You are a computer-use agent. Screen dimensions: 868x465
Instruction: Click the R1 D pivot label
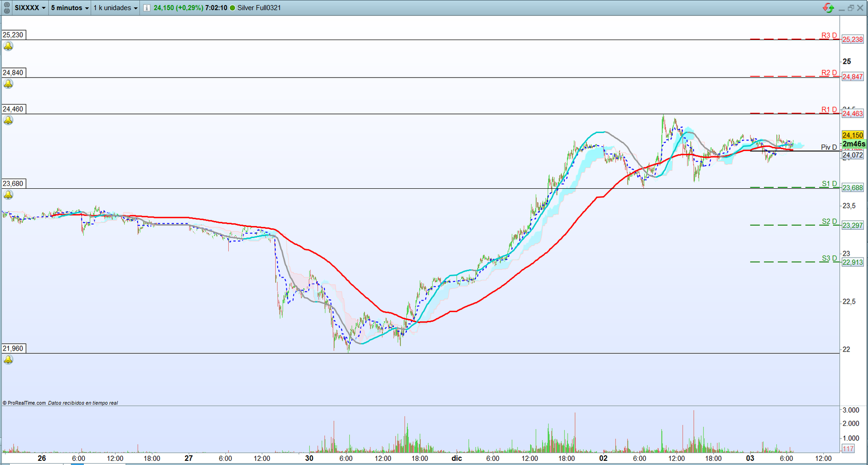(x=829, y=110)
